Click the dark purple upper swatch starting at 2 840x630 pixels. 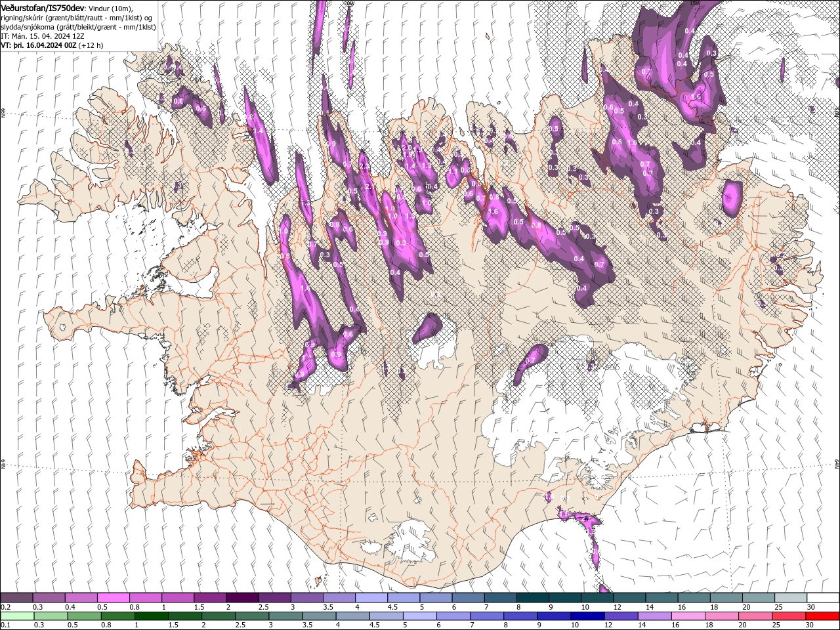click(242, 598)
